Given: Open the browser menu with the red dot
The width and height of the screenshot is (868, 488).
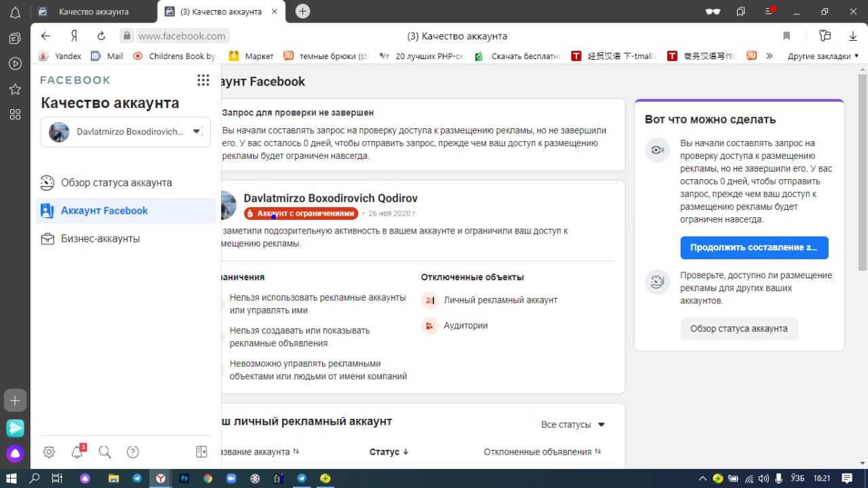Looking at the screenshot, I should click(x=770, y=11).
